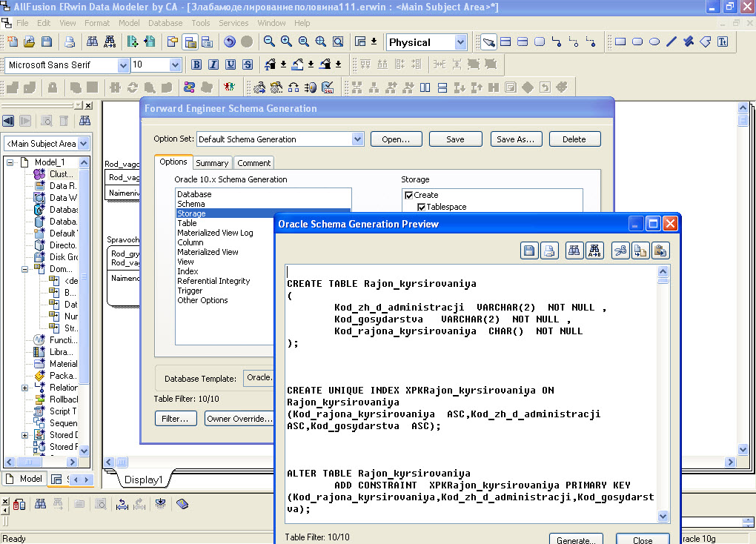Click the Open... button in Schema Generation
756x544 pixels.
coord(396,139)
